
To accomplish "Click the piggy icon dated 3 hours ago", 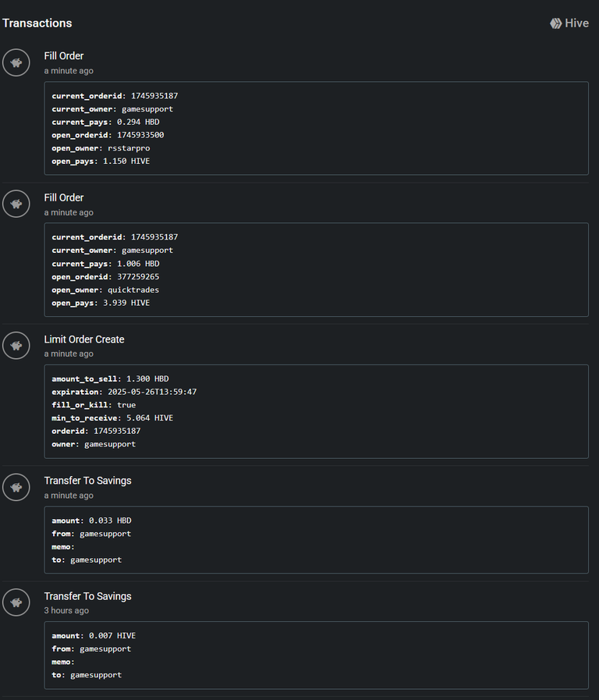I will click(x=16, y=602).
